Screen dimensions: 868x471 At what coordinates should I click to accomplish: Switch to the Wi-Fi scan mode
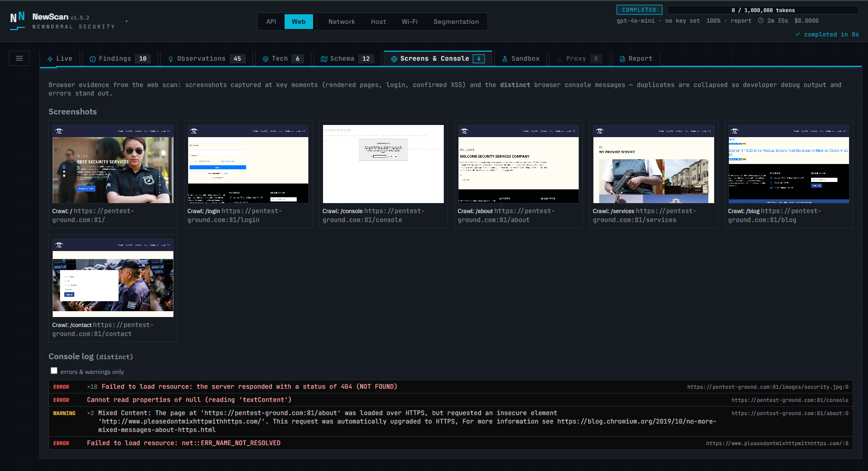409,22
